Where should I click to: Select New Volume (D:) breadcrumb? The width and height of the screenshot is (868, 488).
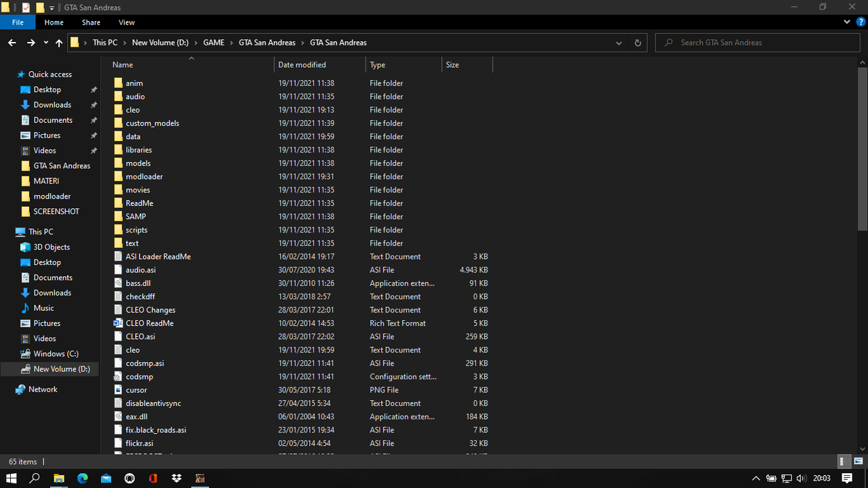(x=160, y=43)
